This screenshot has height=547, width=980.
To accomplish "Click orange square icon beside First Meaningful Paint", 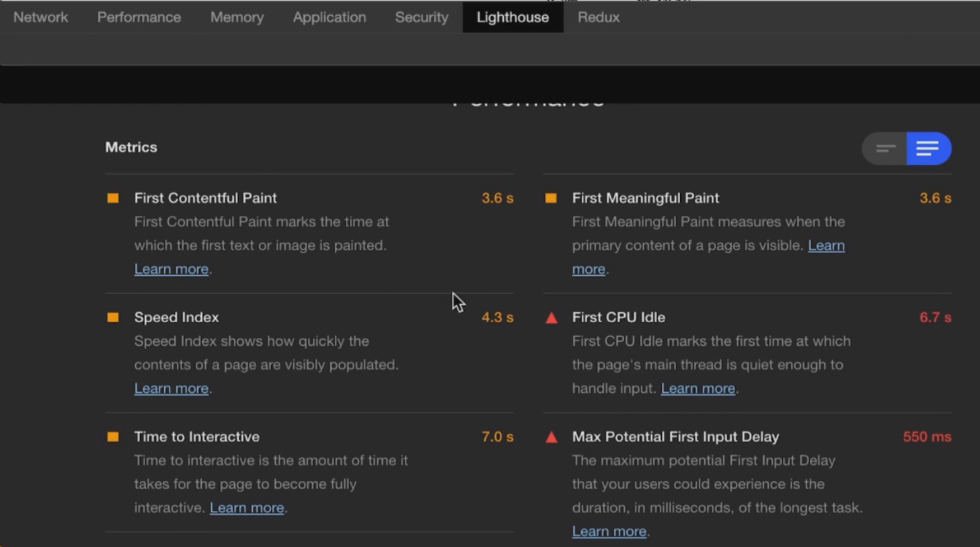I will pos(551,198).
